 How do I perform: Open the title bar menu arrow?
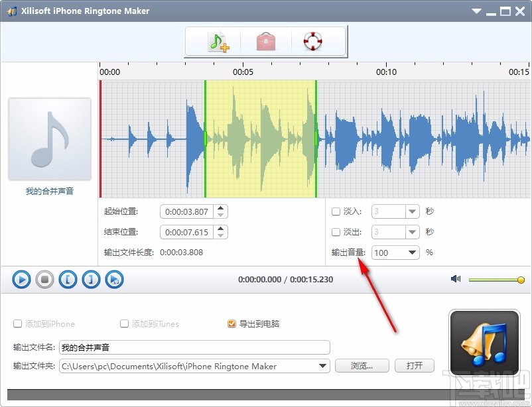(476, 11)
